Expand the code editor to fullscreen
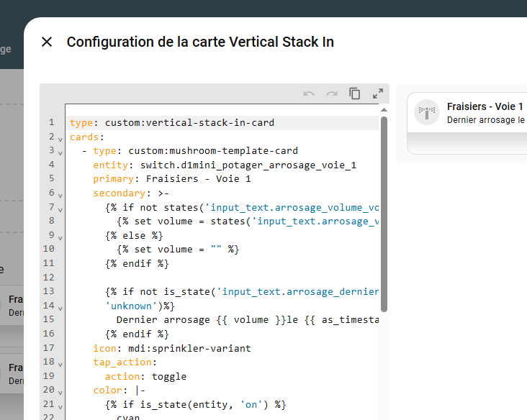This screenshot has height=420, width=527. coord(377,93)
